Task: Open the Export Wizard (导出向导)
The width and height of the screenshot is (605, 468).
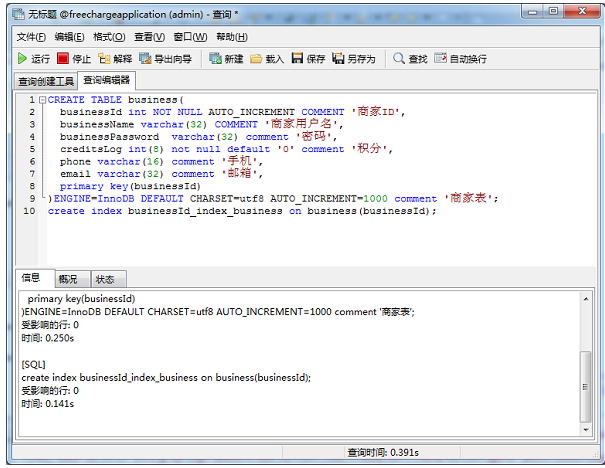Action: tap(144, 59)
